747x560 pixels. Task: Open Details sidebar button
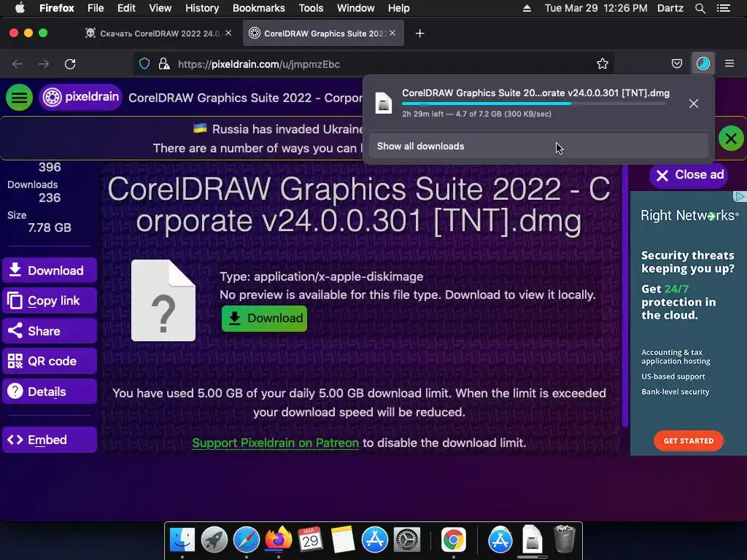[x=50, y=392]
